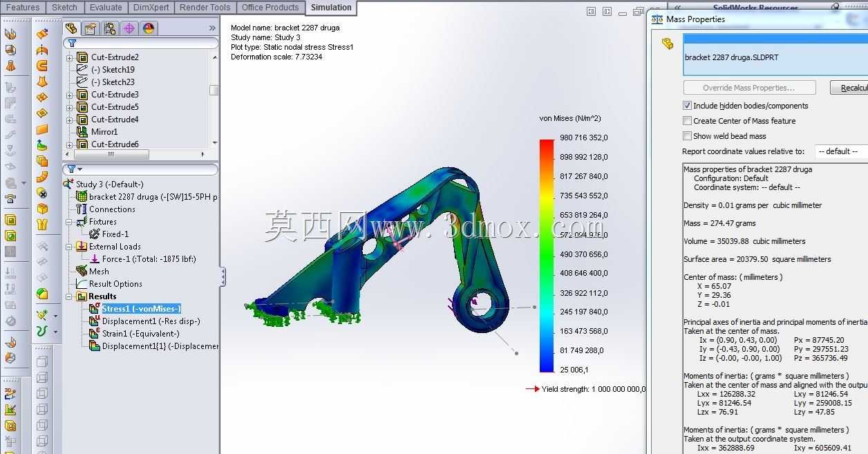Image resolution: width=868 pixels, height=454 pixels.
Task: Click the simulation tree filter funnel icon
Action: 71,169
